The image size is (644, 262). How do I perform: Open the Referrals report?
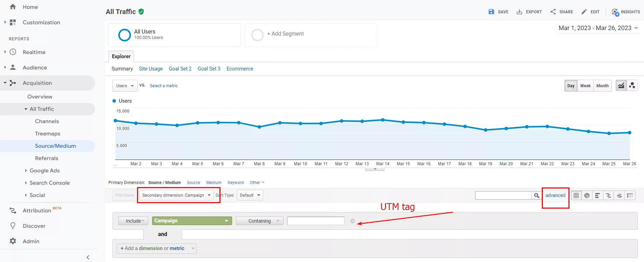pos(46,158)
